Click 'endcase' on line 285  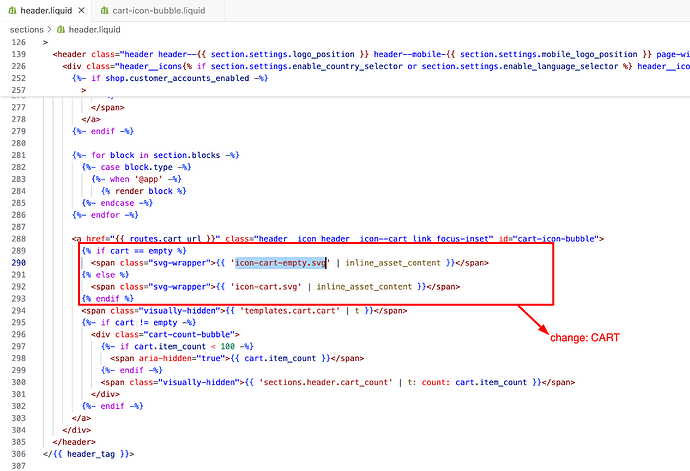117,203
